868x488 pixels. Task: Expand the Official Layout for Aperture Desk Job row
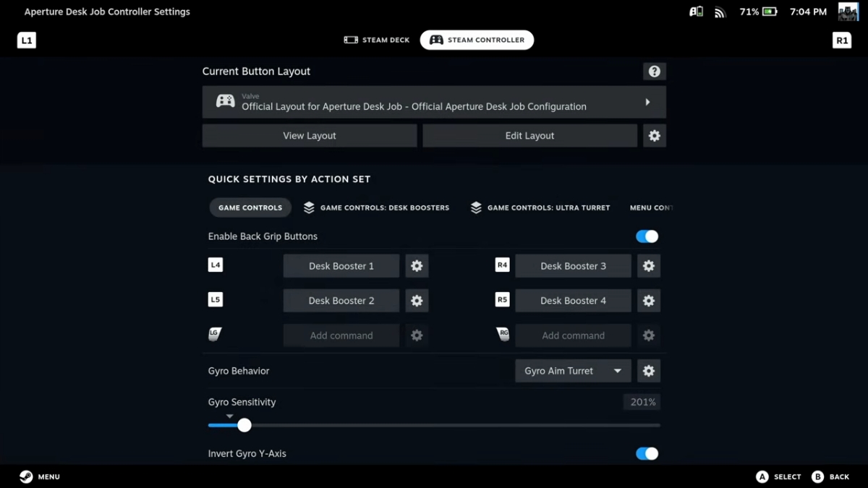click(434, 102)
